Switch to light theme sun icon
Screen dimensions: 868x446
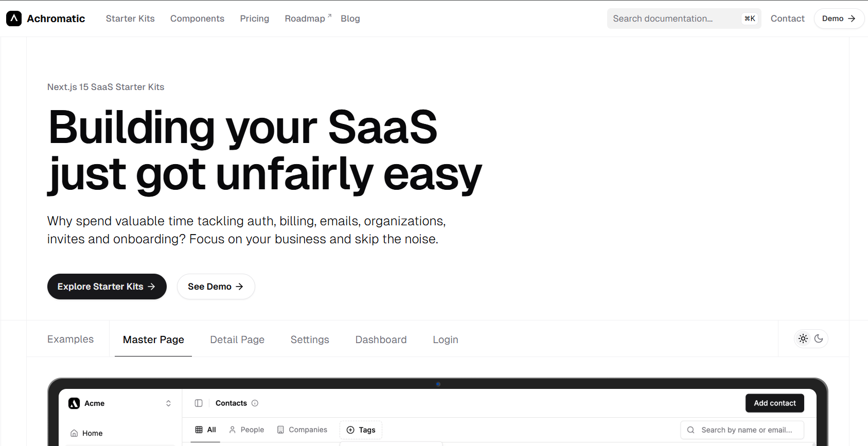click(x=803, y=338)
